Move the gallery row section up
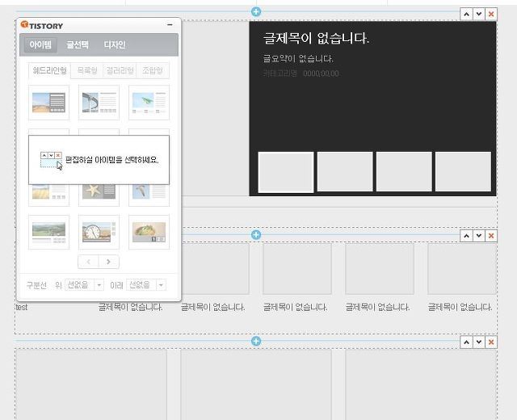Screen dimensions: 517x420 (x=466, y=236)
